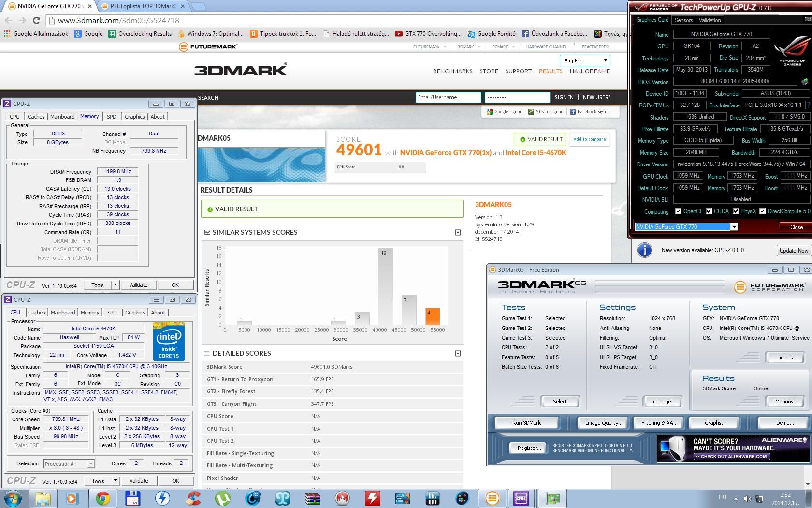This screenshot has height=508, width=812.
Task: Click Update Now for GPU-Z
Action: point(794,250)
